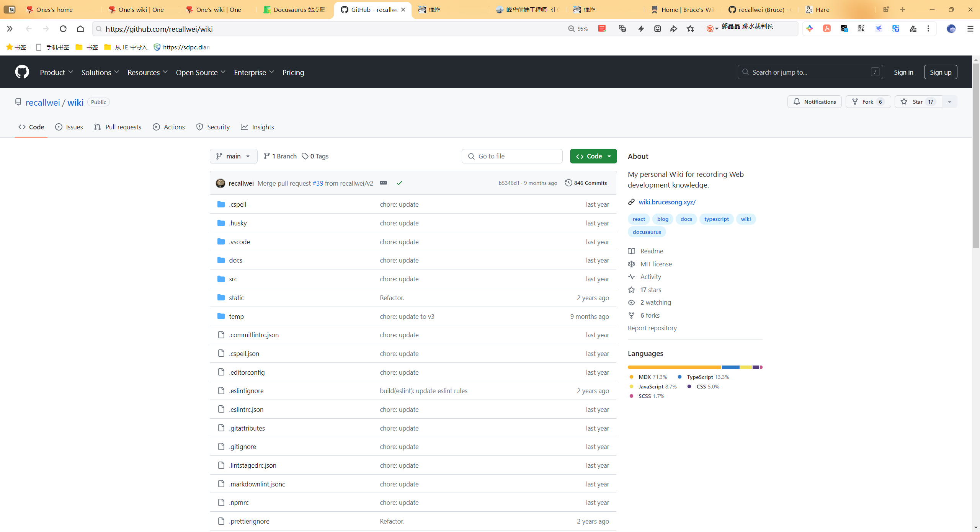Click Report repository link
This screenshot has height=532, width=980.
click(x=652, y=328)
